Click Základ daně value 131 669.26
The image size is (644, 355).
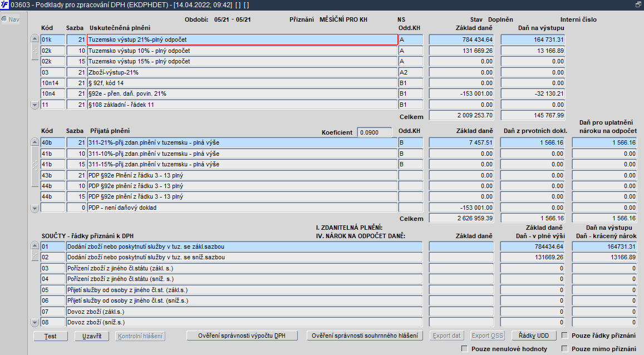461,51
